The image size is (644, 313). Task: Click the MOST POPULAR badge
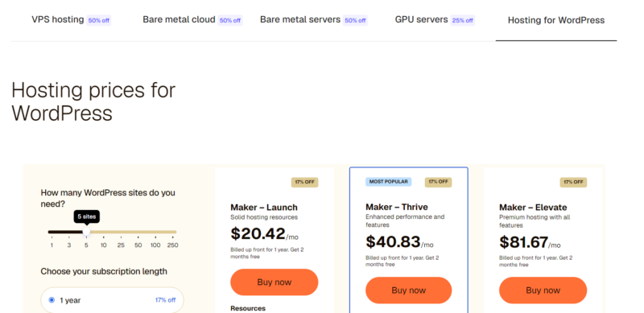pos(389,182)
